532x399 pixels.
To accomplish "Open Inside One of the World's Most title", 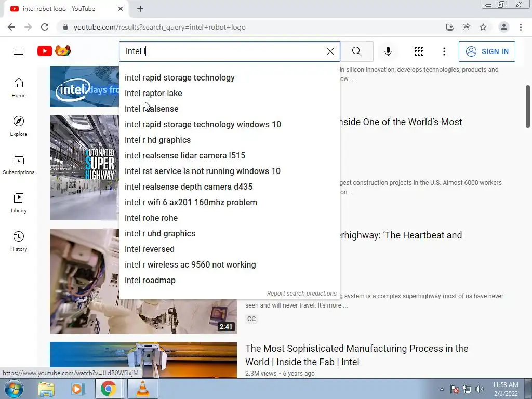I will click(401, 122).
